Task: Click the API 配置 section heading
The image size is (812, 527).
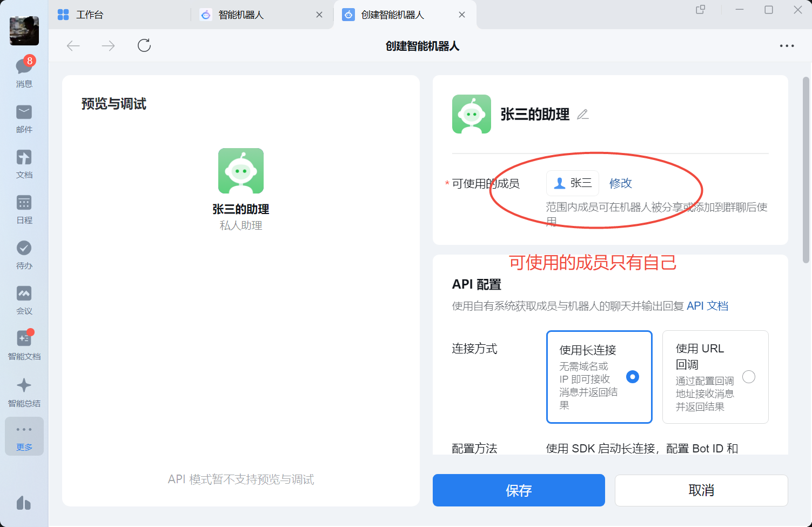Action: tap(477, 284)
